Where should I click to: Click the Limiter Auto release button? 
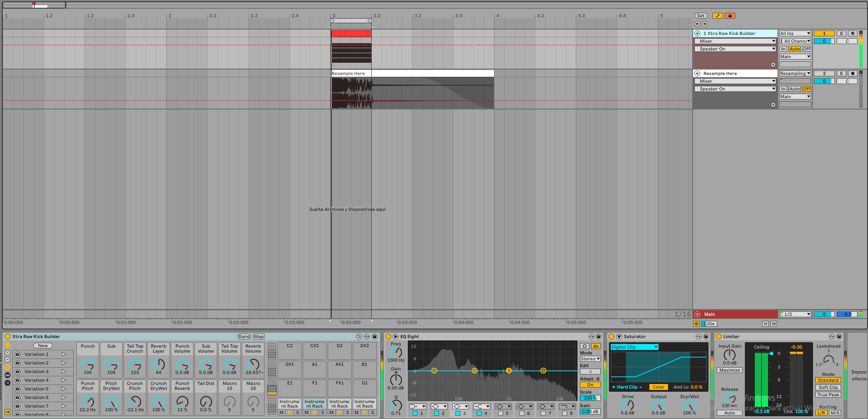[729, 413]
